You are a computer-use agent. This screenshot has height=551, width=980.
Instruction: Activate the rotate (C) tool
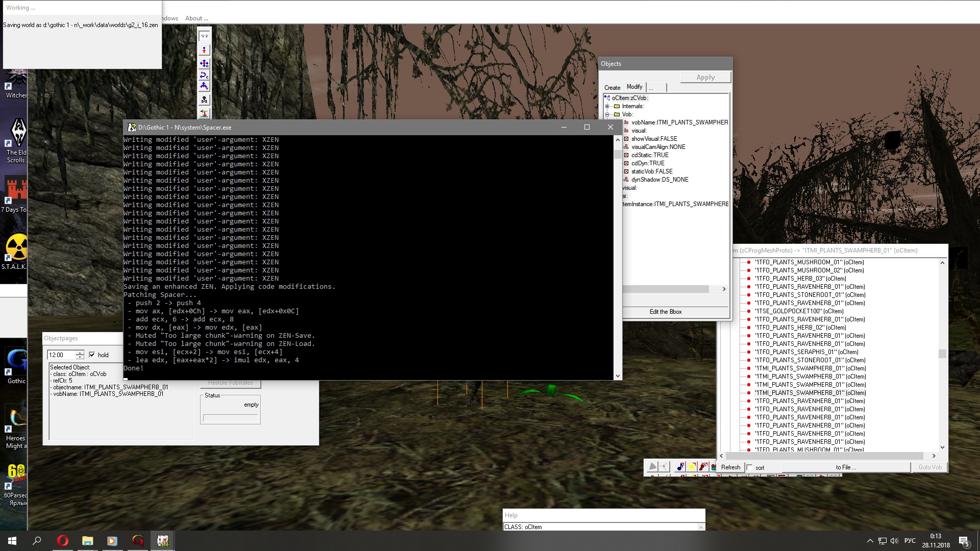point(204,75)
